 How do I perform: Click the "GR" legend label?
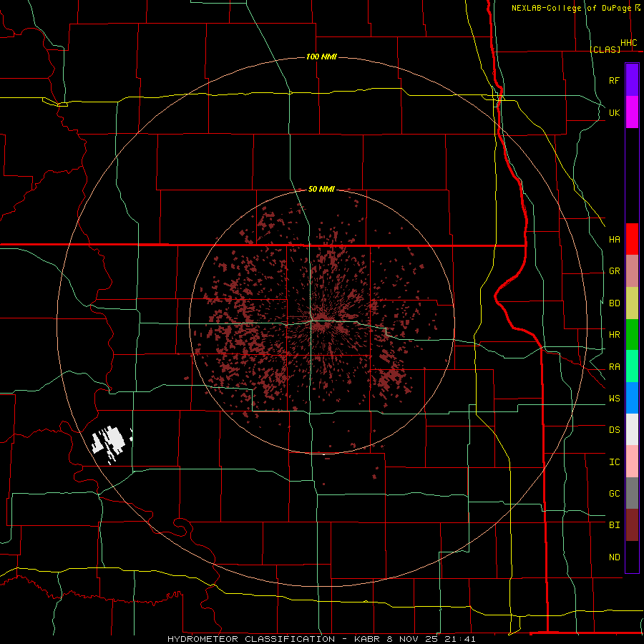(615, 271)
